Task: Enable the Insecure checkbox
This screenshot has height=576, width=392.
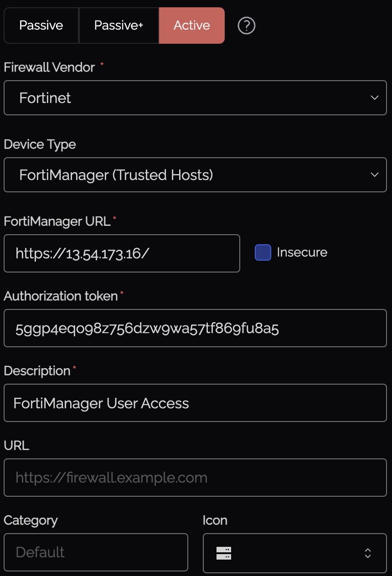Action: 263,252
